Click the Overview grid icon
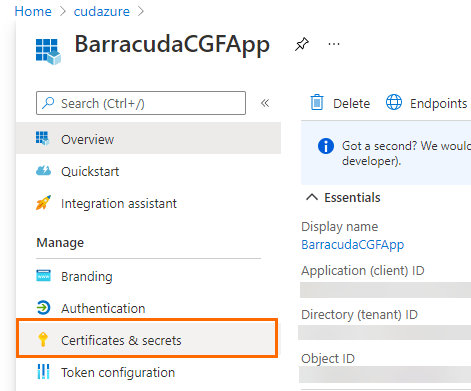This screenshot has width=471, height=391. click(43, 138)
